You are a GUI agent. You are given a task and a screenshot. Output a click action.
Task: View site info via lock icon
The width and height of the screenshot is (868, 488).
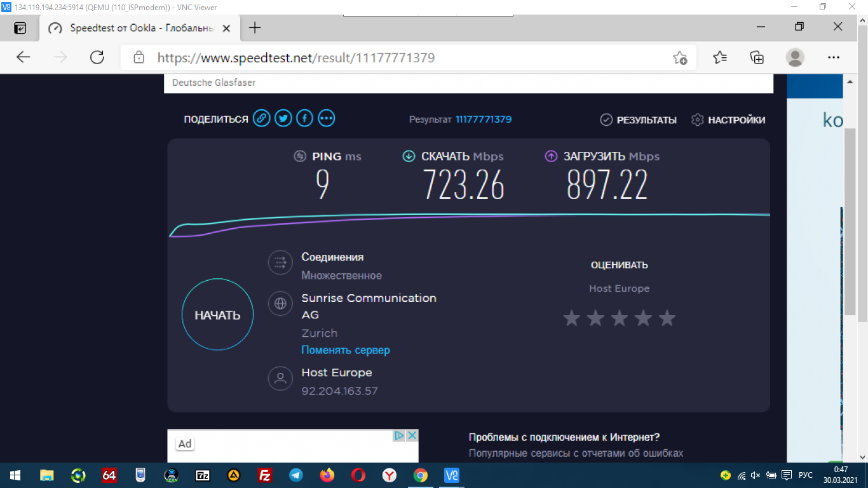(139, 58)
